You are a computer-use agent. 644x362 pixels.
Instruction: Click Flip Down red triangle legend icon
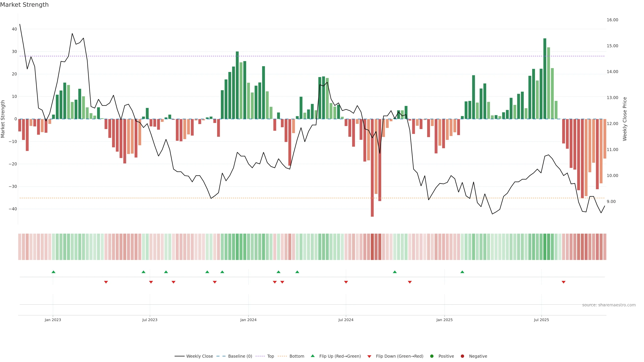coord(369,356)
